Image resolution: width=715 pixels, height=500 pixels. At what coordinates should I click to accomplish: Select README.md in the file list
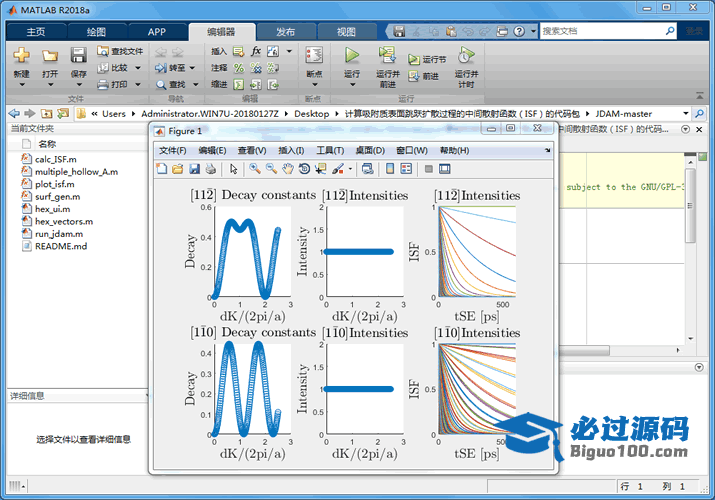(x=61, y=246)
